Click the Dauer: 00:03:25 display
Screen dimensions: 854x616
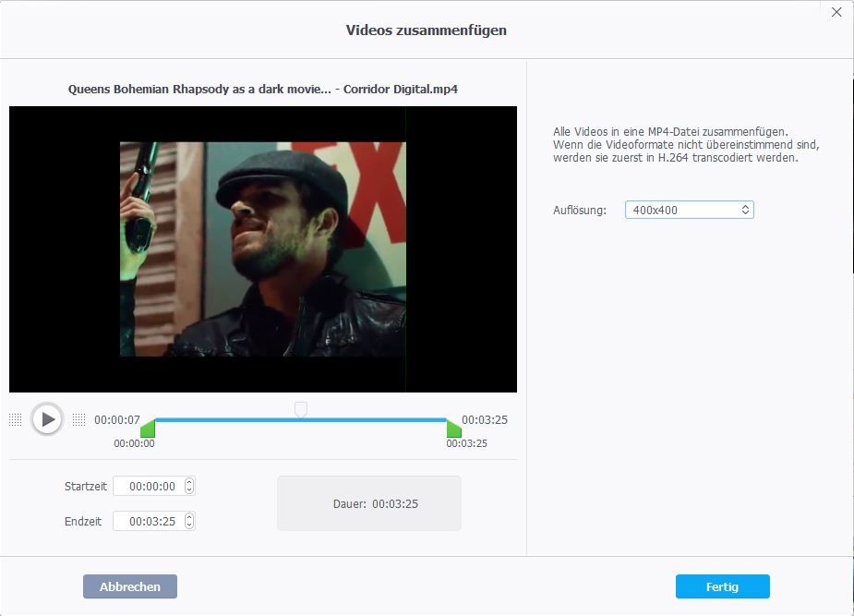(x=369, y=504)
